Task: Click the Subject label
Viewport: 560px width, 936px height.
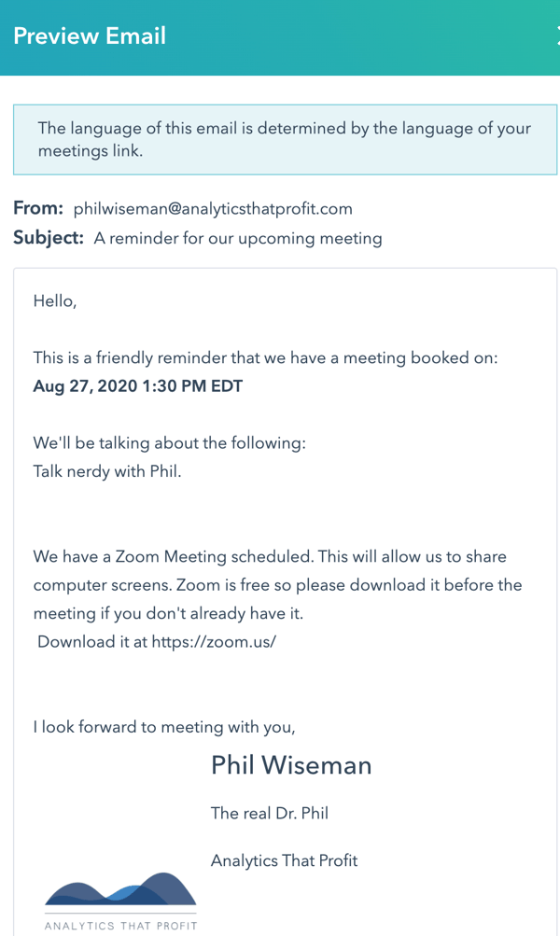Action: click(49, 238)
